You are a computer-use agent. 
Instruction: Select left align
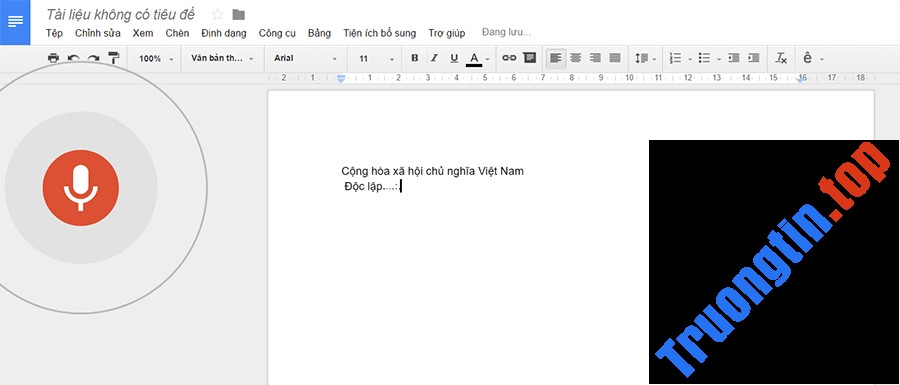[556, 58]
